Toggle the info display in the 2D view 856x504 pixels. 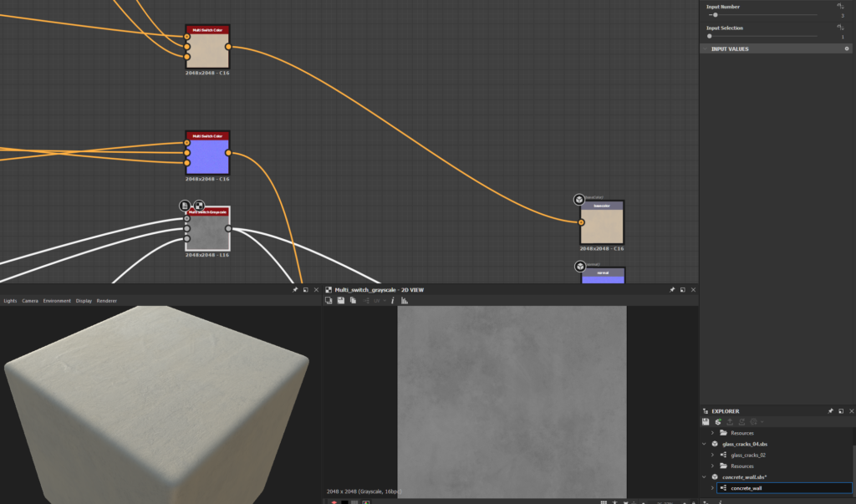pos(393,301)
